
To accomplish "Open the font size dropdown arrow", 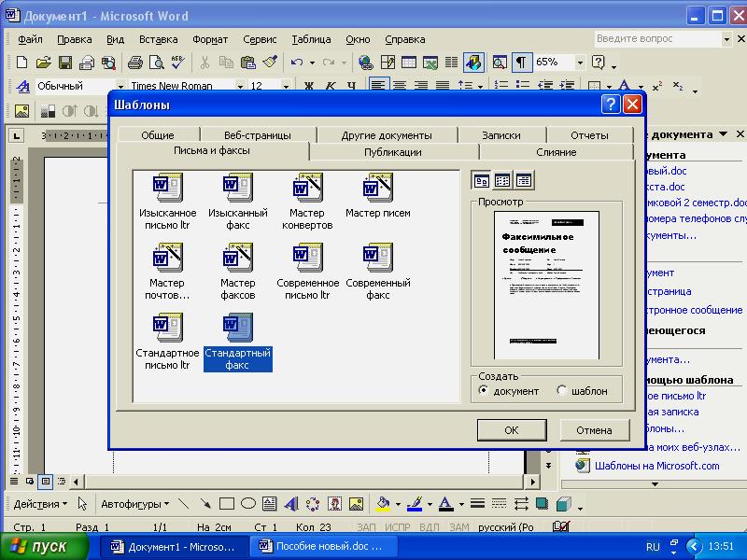I will [286, 86].
